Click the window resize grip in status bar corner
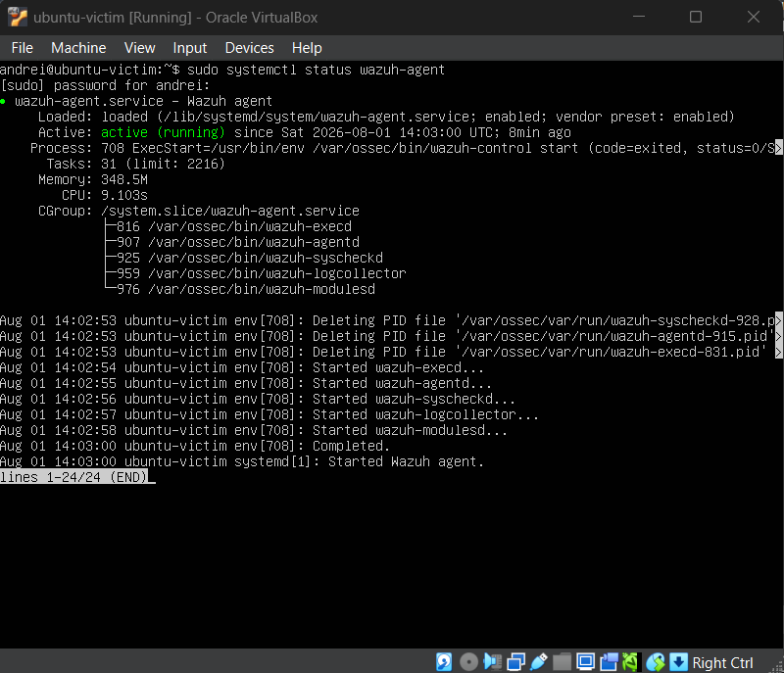 tap(777, 666)
